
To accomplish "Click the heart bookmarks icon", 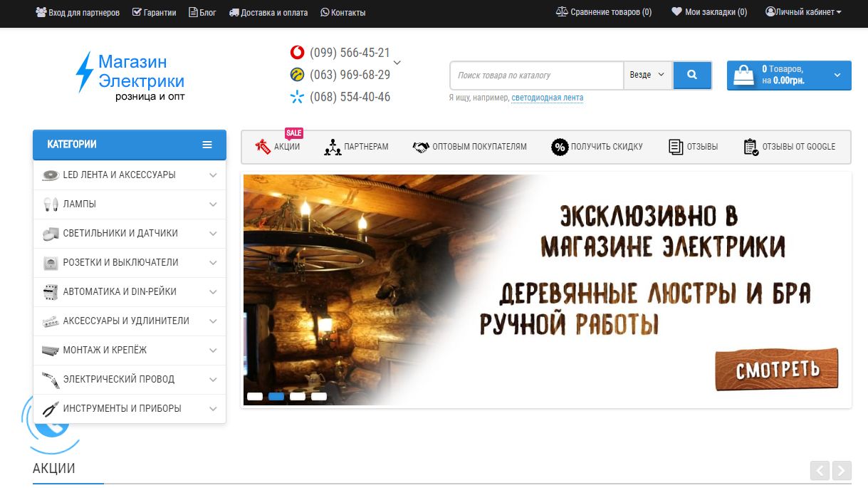I will (676, 12).
